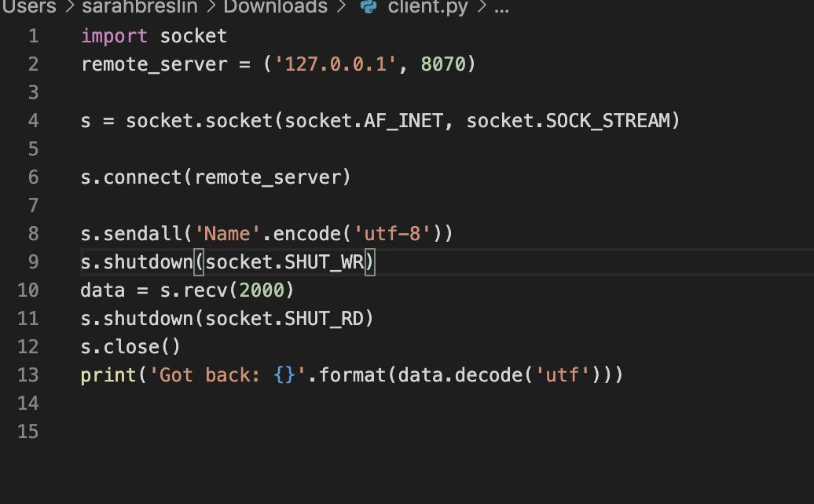Click the 'utf-8' string on line 8
This screenshot has height=504, width=814.
[392, 234]
